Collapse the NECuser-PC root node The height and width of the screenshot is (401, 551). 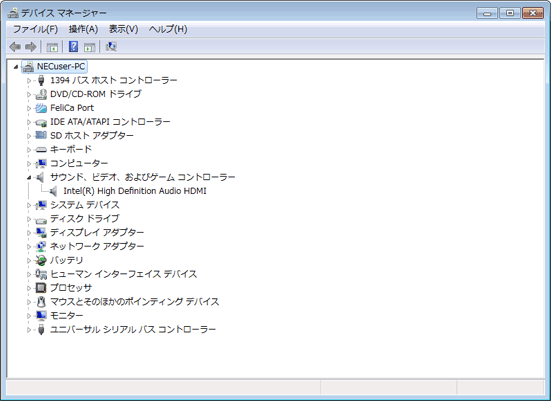coord(15,67)
